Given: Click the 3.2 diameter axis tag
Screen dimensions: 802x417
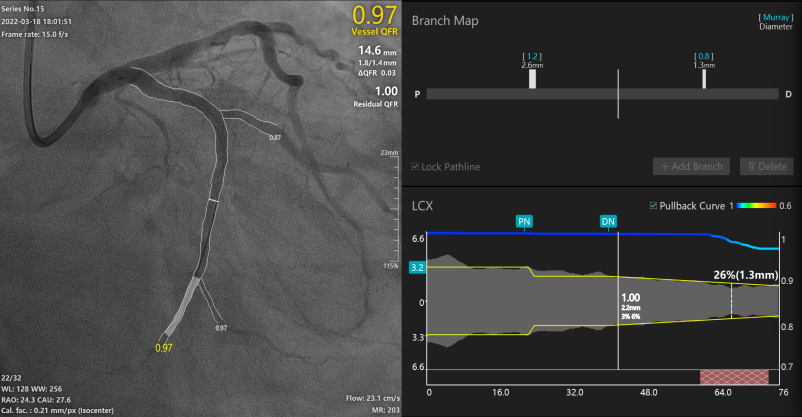Looking at the screenshot, I should pos(418,267).
